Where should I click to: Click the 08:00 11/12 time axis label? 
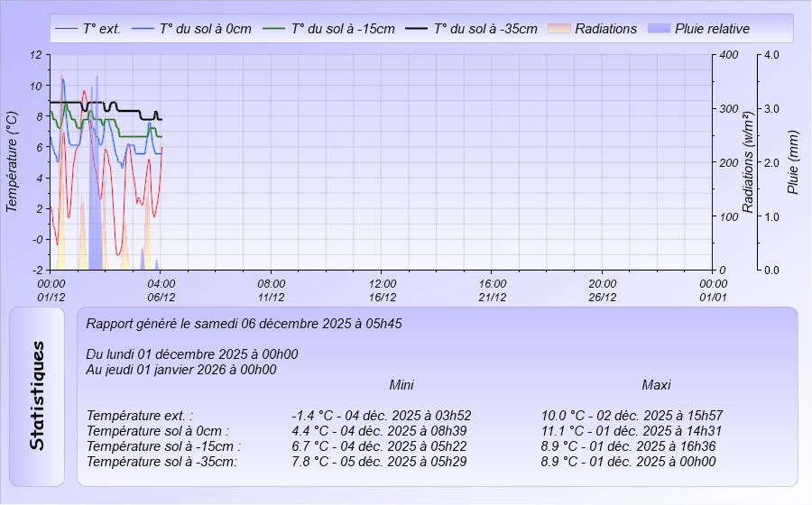pyautogui.click(x=272, y=290)
